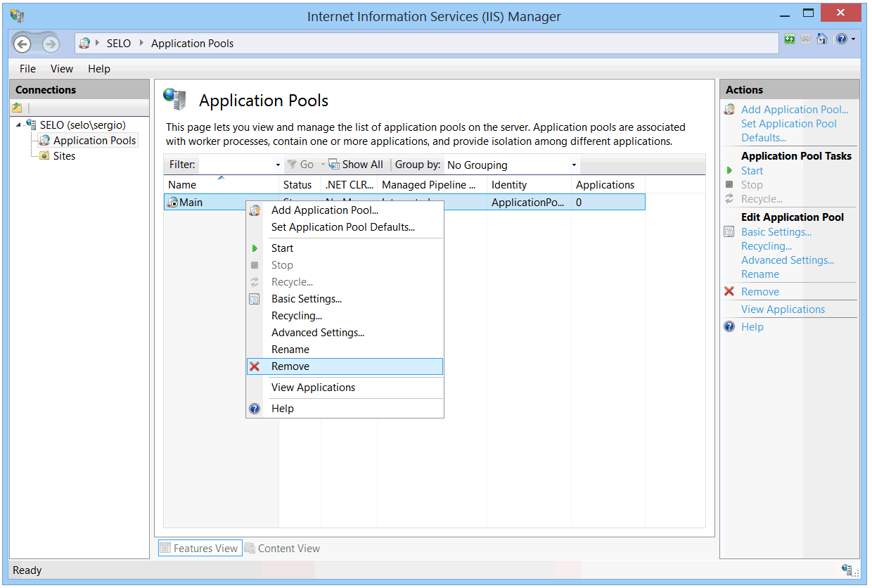Click into the Filter text field
The width and height of the screenshot is (872, 588).
(236, 165)
